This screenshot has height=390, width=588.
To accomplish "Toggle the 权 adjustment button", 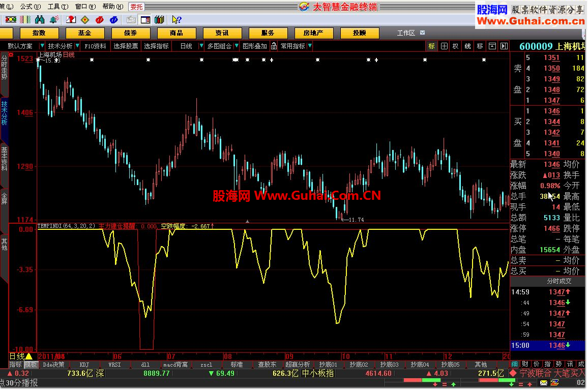I will (456, 46).
